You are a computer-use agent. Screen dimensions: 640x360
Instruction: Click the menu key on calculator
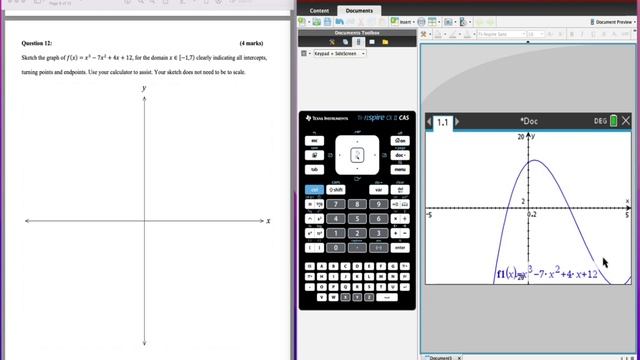point(400,169)
